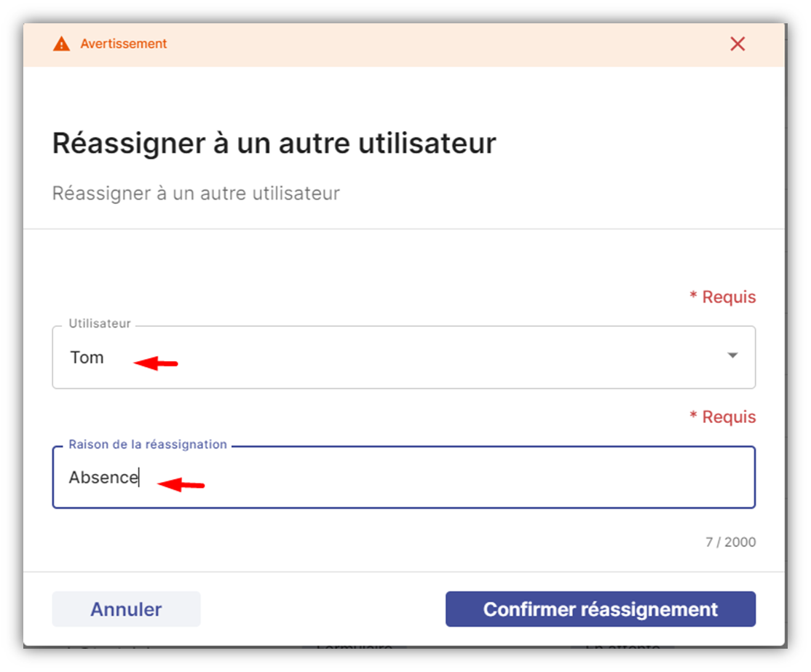Click the Avertissement banner label
The width and height of the screenshot is (811, 672).
pyautogui.click(x=124, y=44)
